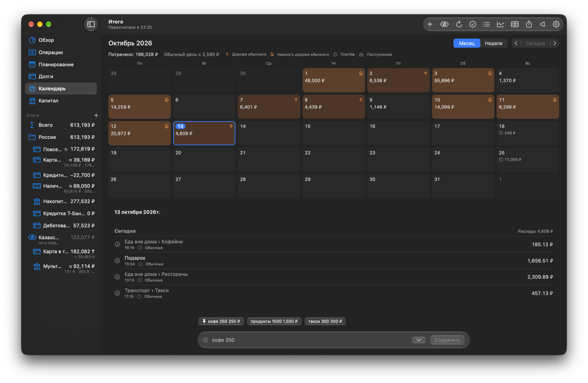Expand the dropdown chevron beside Сохранить

click(x=418, y=340)
